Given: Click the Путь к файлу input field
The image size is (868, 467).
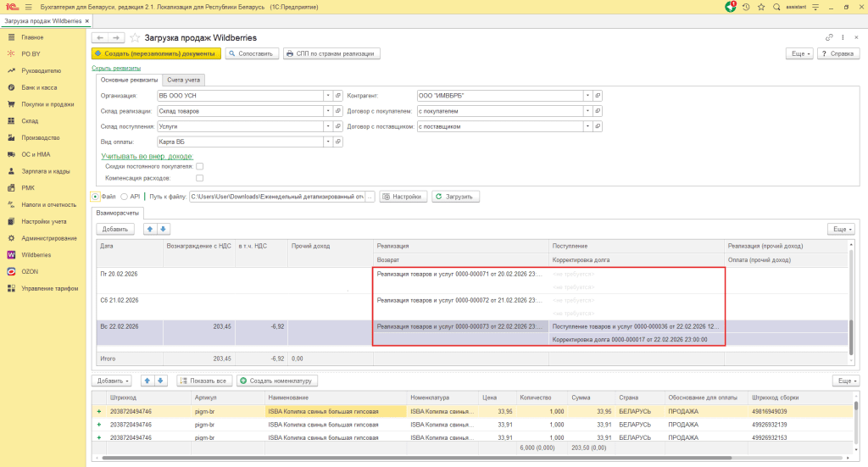Looking at the screenshot, I should (276, 197).
